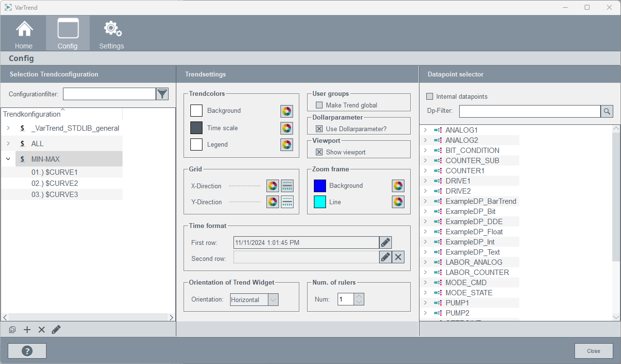621x364 pixels.
Task: Open help with the question mark button
Action: (27, 351)
